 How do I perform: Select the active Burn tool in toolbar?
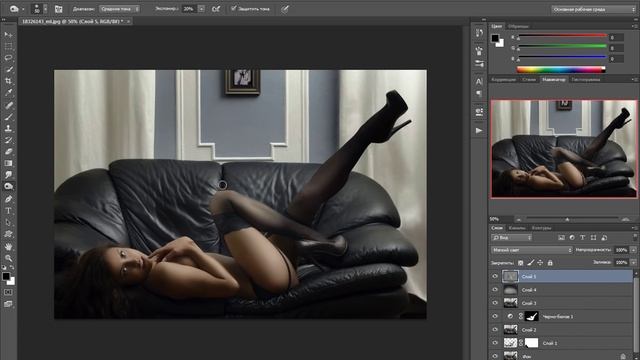[x=8, y=187]
